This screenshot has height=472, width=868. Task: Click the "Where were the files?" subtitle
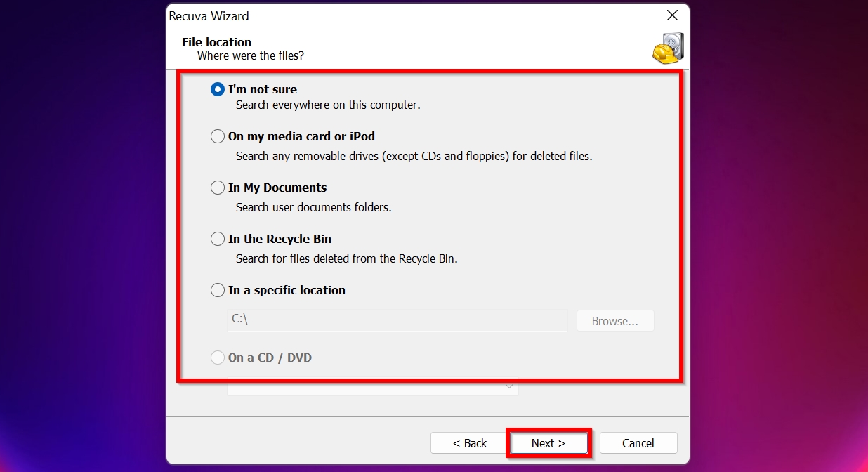pyautogui.click(x=251, y=55)
